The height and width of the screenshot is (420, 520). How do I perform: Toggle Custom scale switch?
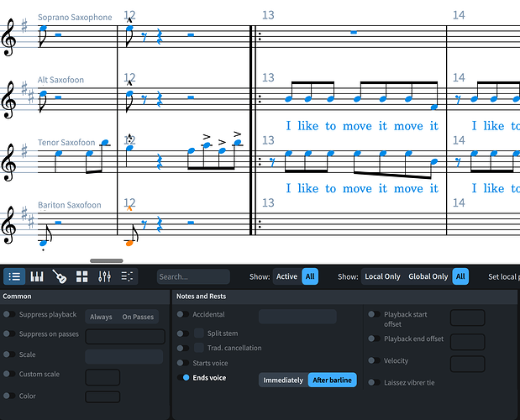(9, 374)
